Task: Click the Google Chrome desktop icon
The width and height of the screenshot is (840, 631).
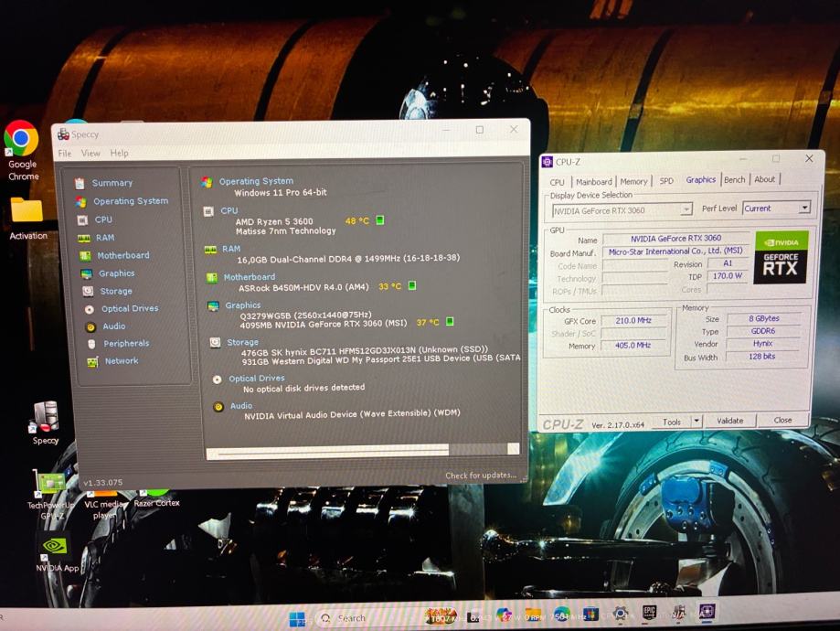Action: (x=22, y=150)
